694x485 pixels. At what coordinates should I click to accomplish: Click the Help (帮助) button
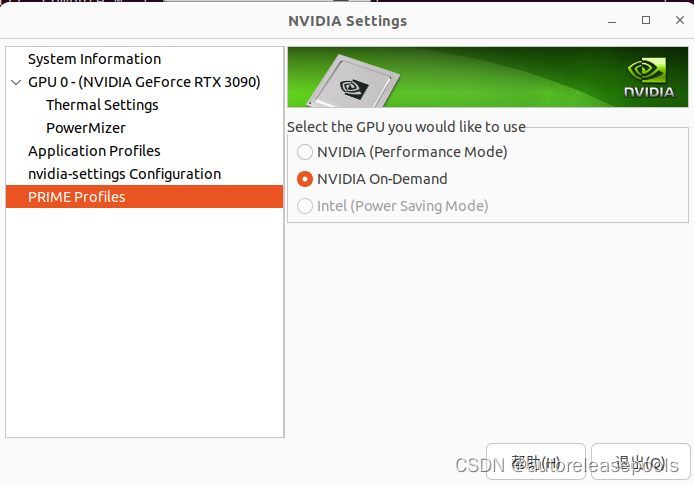[536, 462]
